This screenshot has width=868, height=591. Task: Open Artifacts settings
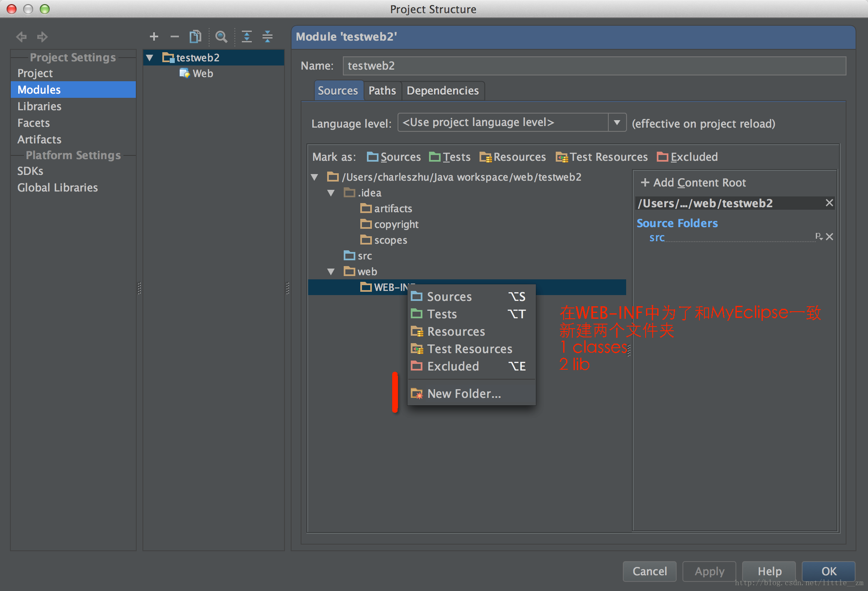tap(73, 140)
